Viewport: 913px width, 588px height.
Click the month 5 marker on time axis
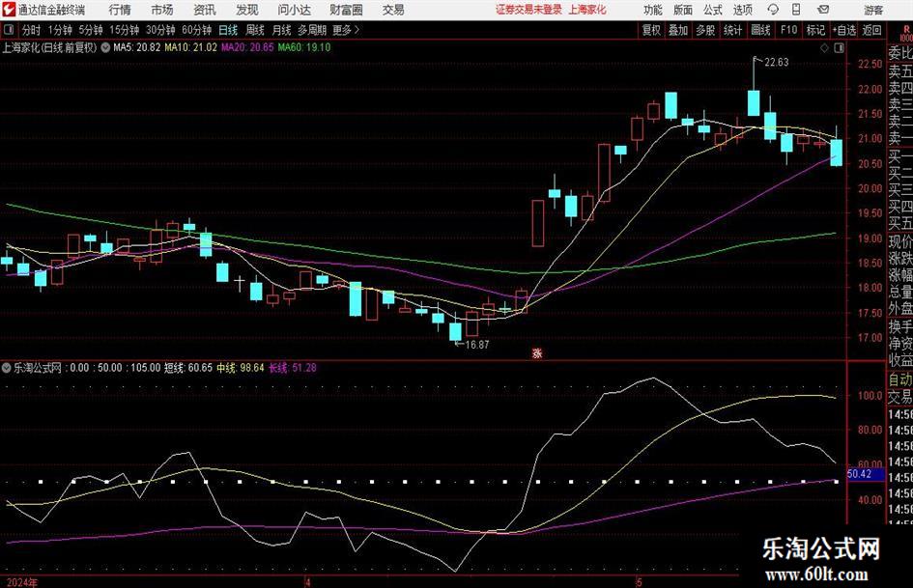[640, 582]
